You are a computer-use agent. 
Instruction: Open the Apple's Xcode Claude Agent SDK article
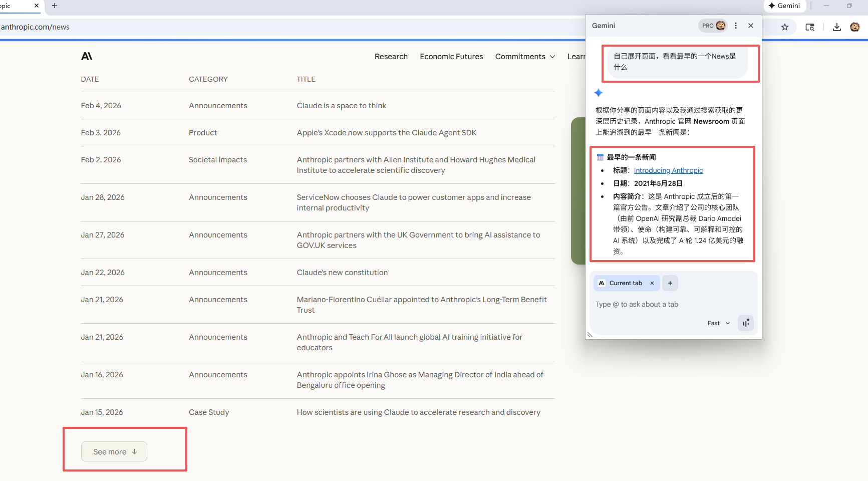coord(387,133)
